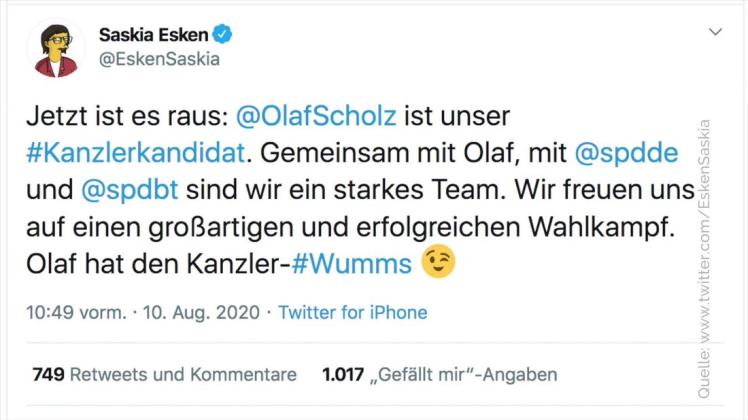748x420 pixels.
Task: Click the blue verified badge icon
Action: coord(223,34)
